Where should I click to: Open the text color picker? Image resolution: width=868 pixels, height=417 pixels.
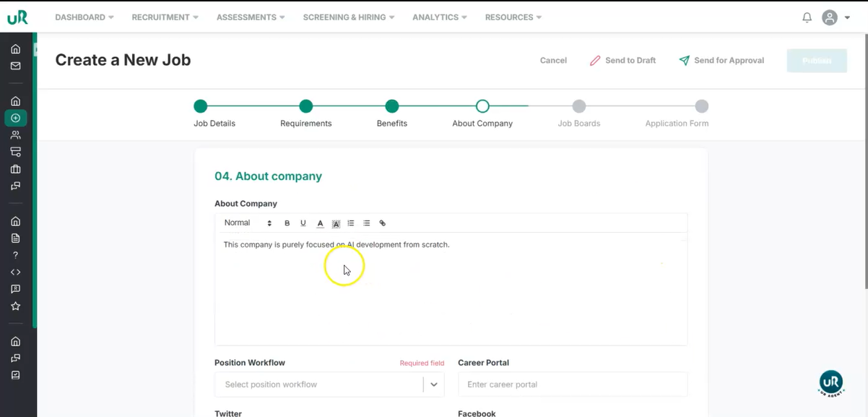point(320,223)
